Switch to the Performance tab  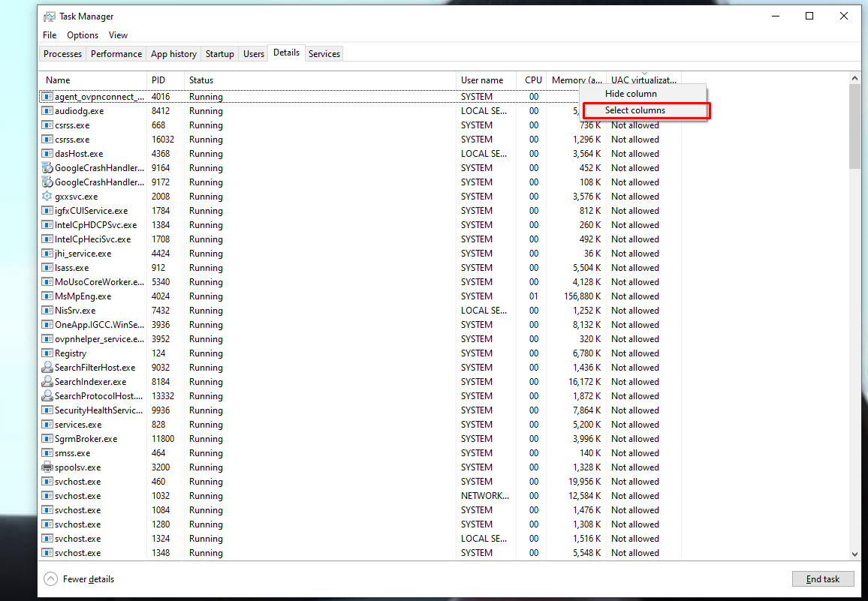(116, 54)
